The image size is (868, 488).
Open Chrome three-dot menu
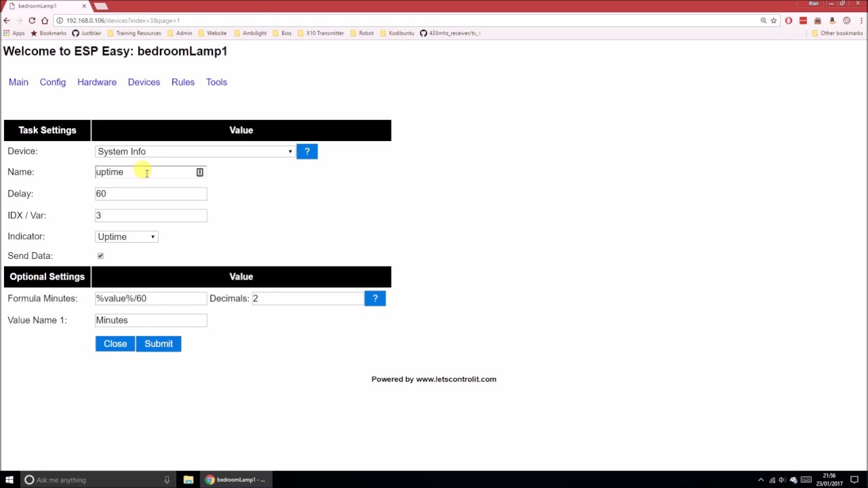[860, 20]
